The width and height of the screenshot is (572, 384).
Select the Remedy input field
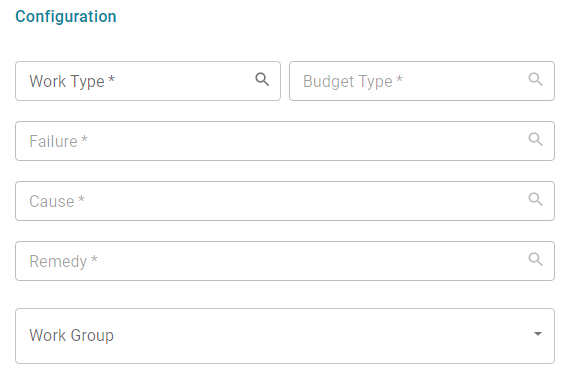click(x=285, y=261)
